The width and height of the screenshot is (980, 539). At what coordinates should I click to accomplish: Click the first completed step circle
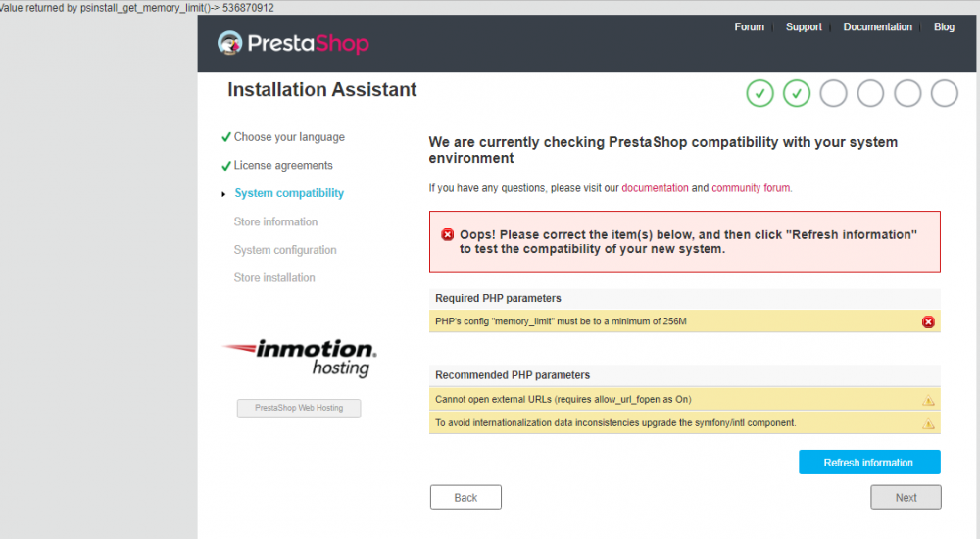click(x=759, y=94)
